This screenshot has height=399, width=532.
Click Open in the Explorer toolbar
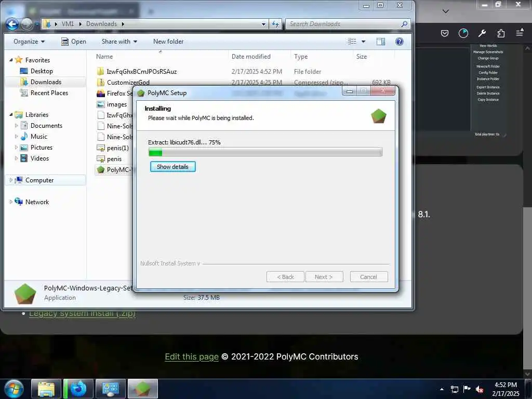(x=74, y=42)
